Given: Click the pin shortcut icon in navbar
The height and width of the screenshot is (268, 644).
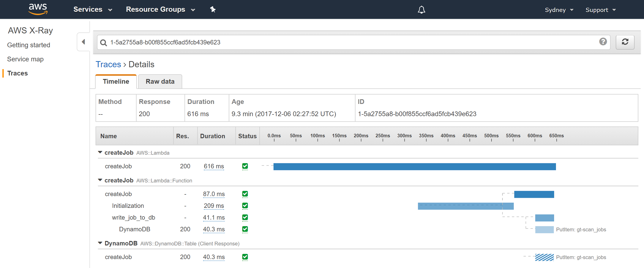Looking at the screenshot, I should [213, 10].
